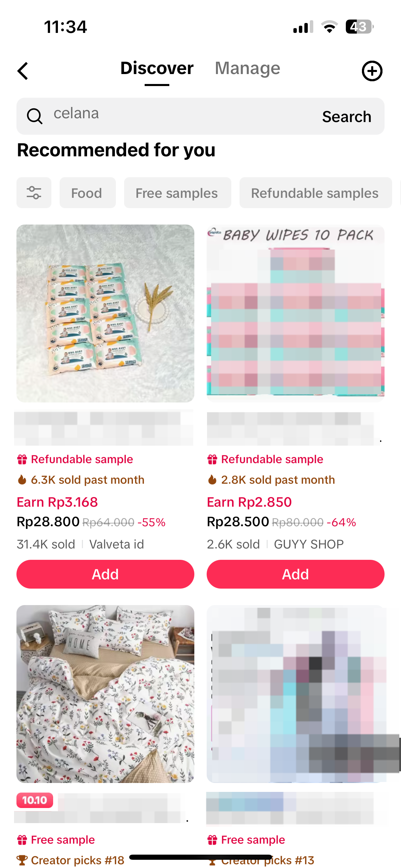Open the filter sliders icon
The width and height of the screenshot is (401, 868).
34,193
